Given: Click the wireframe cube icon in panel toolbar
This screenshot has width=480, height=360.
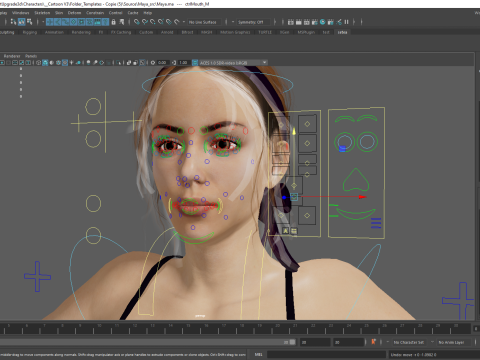Looking at the screenshot, I should pos(38,63).
